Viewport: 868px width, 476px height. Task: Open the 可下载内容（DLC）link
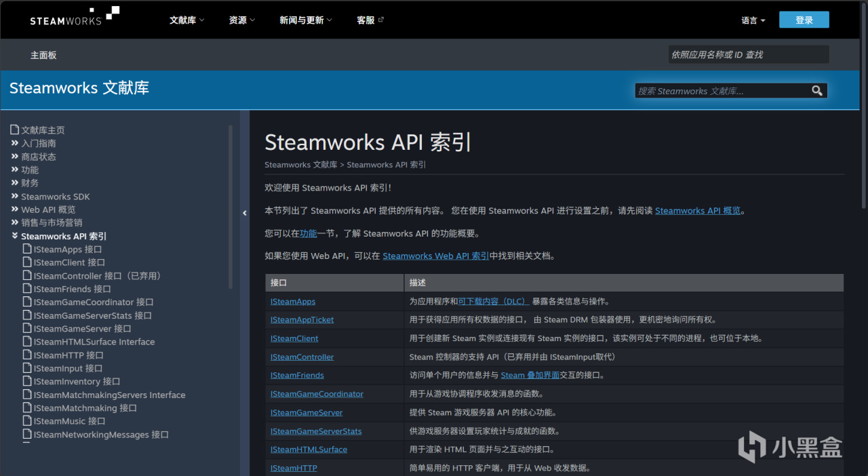pos(494,301)
